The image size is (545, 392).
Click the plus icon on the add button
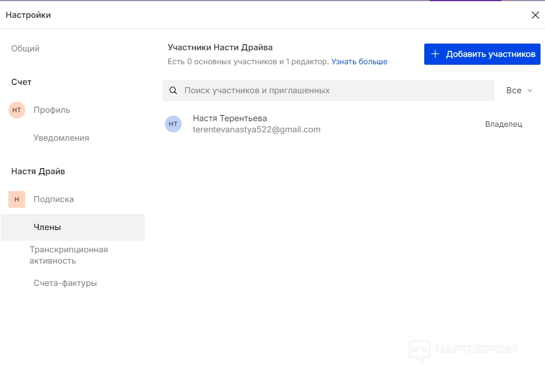[x=435, y=54]
